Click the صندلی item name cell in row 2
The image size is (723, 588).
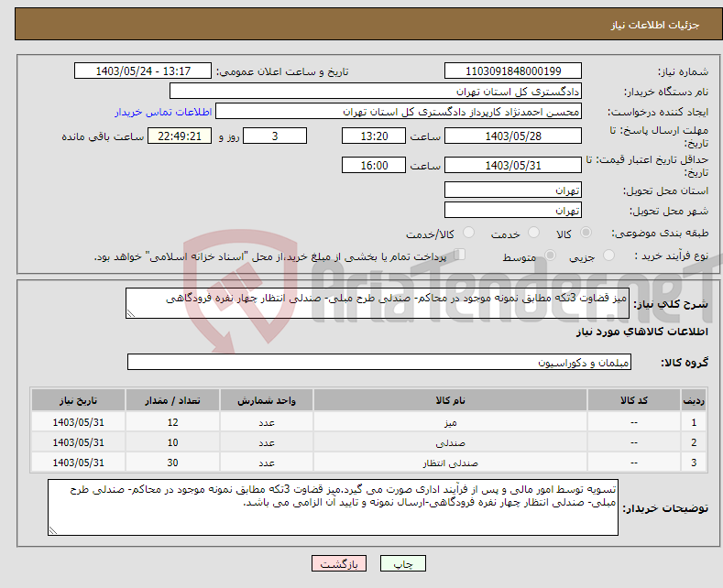pos(450,442)
